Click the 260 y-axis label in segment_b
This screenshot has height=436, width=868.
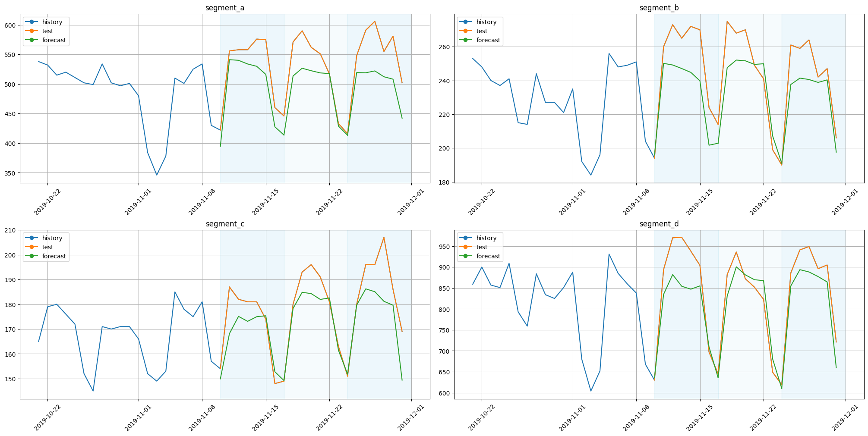coord(445,47)
